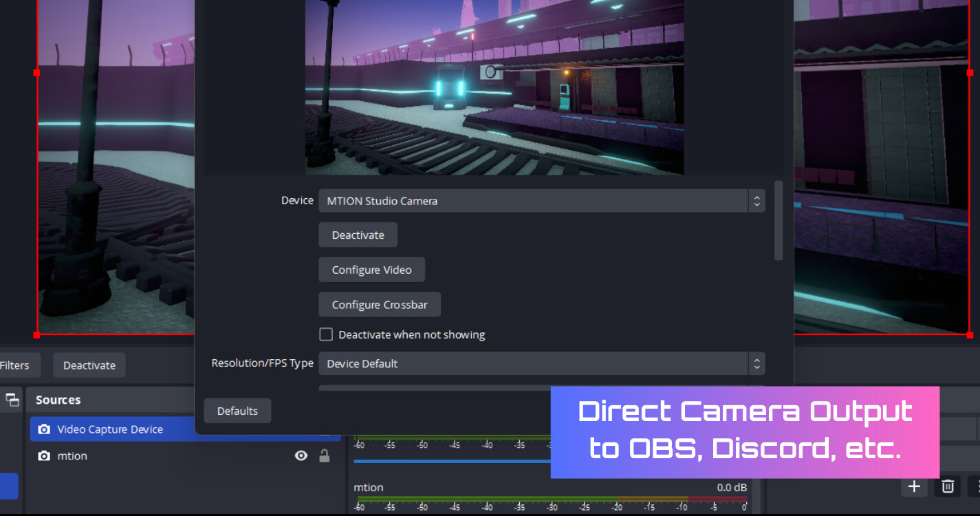Viewport: 980px width, 516px height.
Task: Click the properties dialog scrollbar
Action: point(778,220)
